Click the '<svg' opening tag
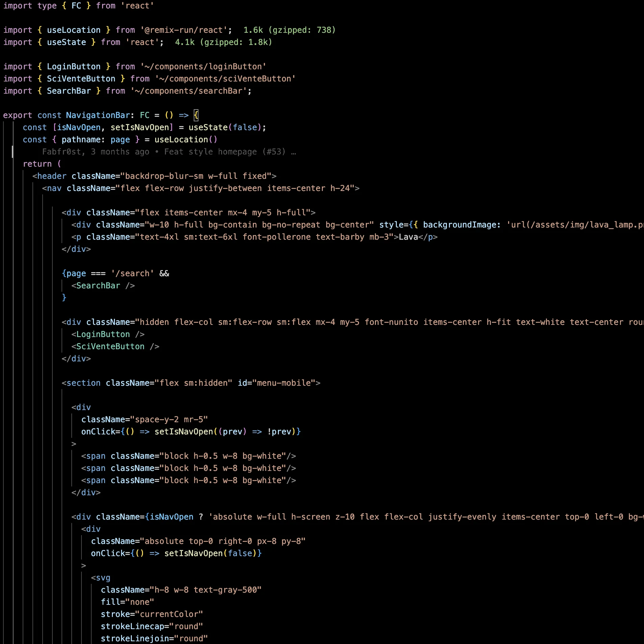This screenshot has height=644, width=644. (x=101, y=578)
